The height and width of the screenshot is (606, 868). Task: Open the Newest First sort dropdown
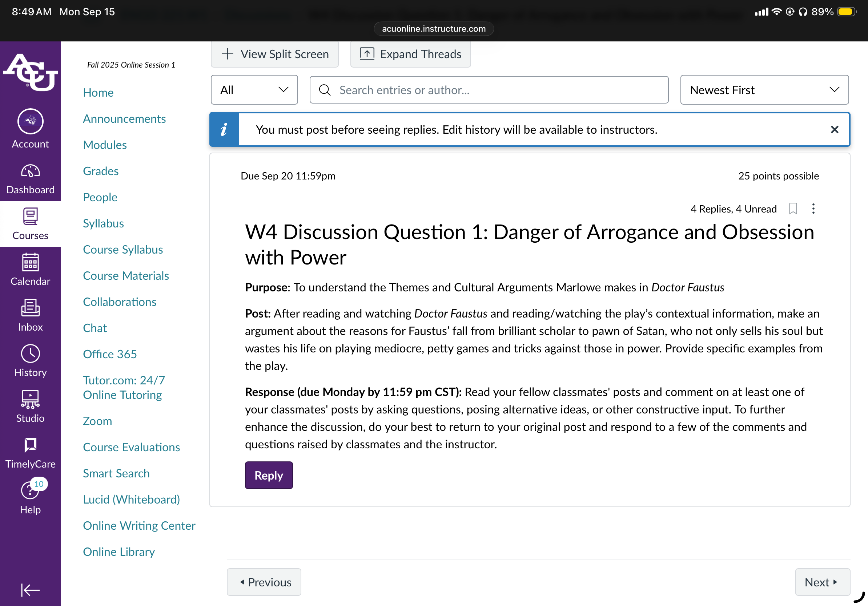point(764,90)
